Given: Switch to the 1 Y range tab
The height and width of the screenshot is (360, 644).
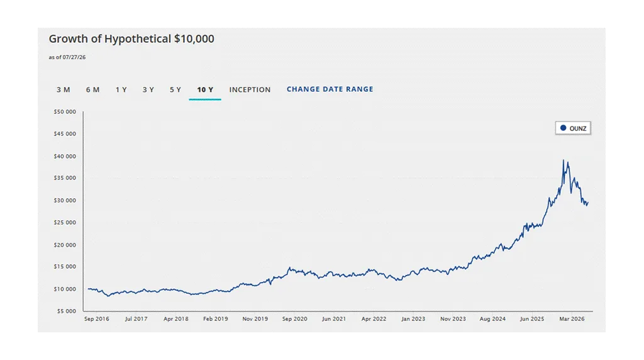Looking at the screenshot, I should 121,89.
